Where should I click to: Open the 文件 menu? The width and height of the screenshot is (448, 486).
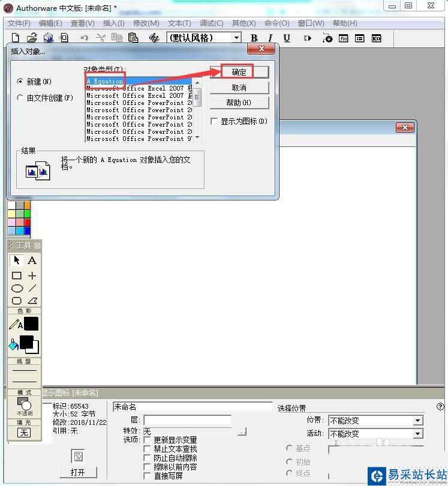pyautogui.click(x=19, y=23)
